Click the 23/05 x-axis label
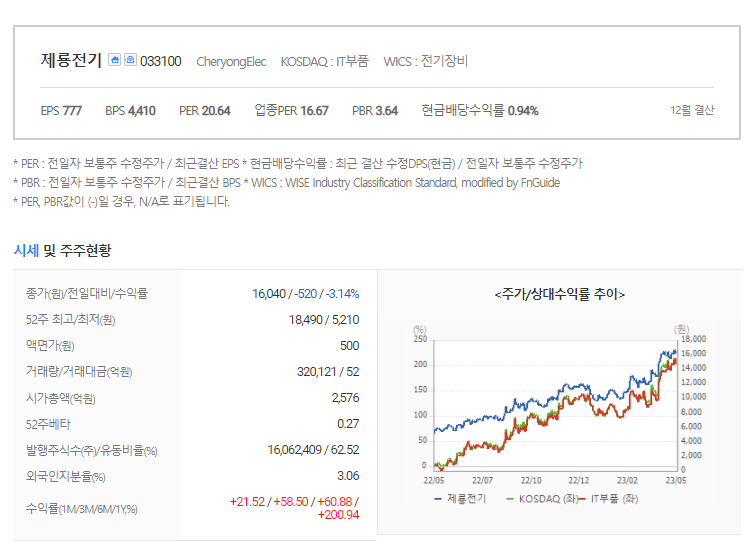Viewport: 756px width, 541px height. click(676, 480)
